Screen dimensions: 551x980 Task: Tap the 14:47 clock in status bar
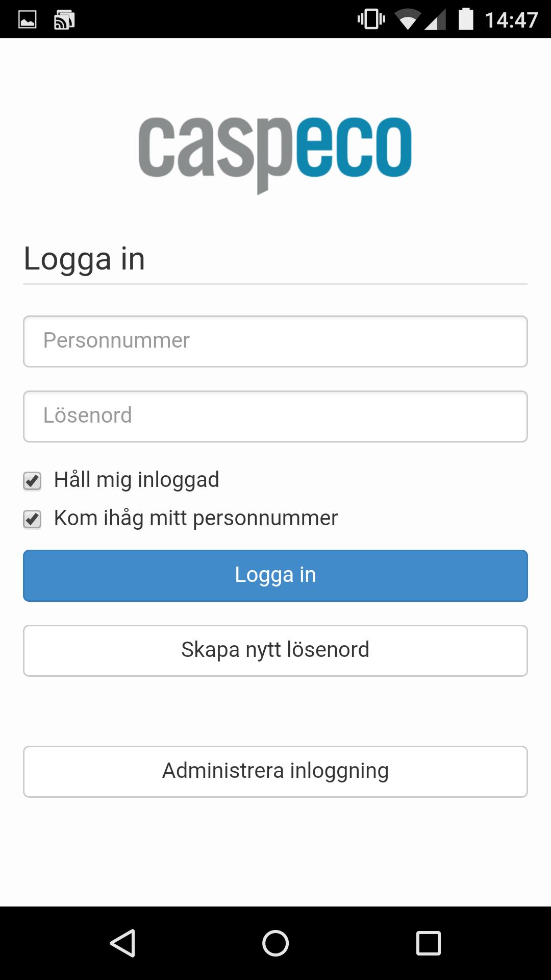(x=511, y=20)
